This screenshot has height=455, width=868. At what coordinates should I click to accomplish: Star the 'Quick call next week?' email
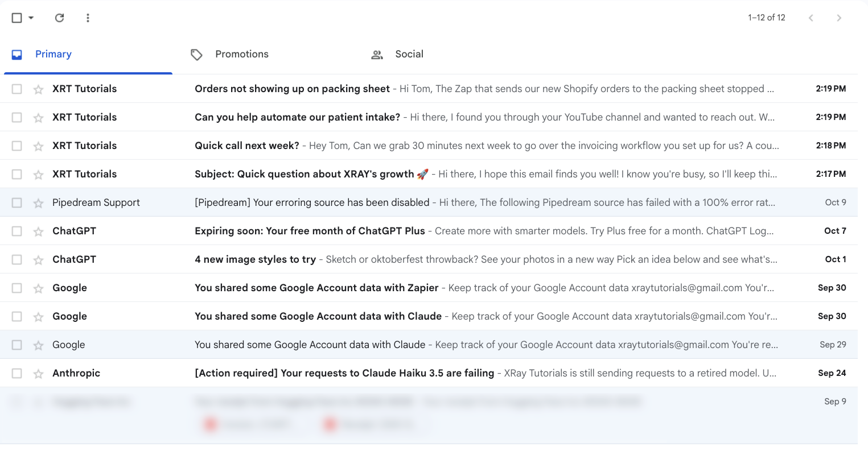pyautogui.click(x=39, y=146)
